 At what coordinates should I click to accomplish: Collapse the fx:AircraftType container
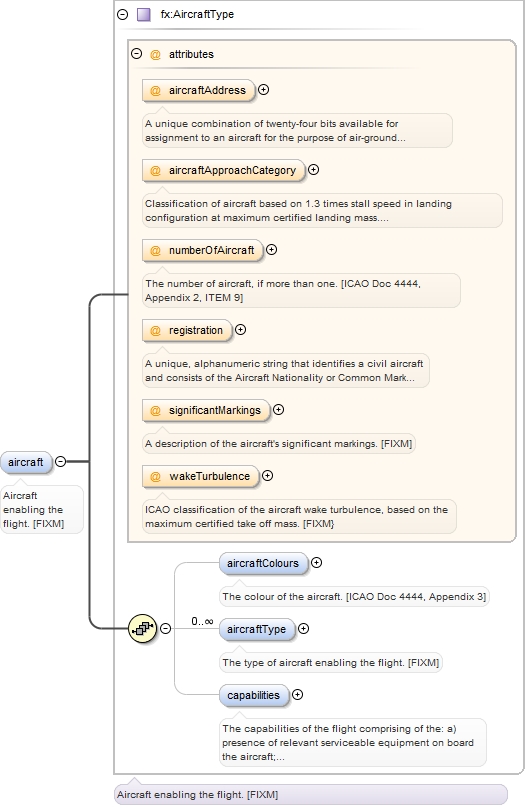123,14
